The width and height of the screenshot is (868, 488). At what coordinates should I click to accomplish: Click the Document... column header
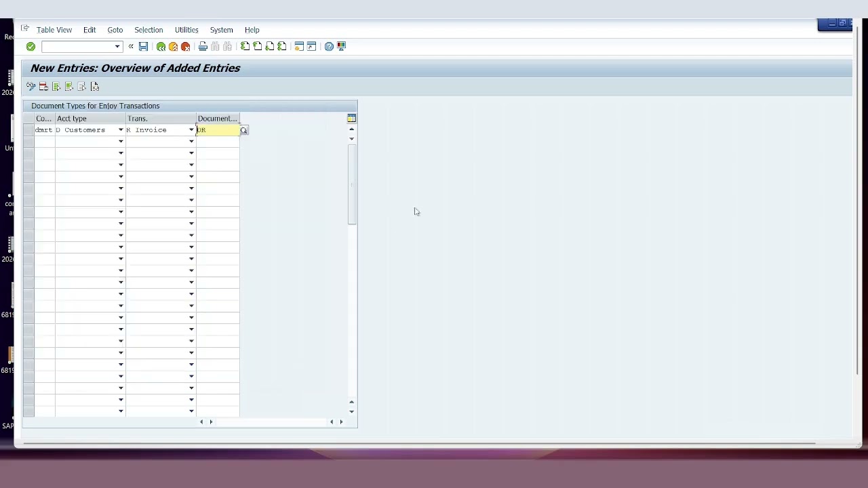218,119
